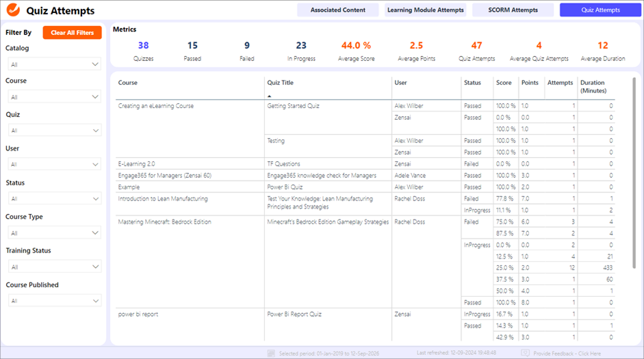
Task: Sort the table by Score column header
Action: [504, 83]
